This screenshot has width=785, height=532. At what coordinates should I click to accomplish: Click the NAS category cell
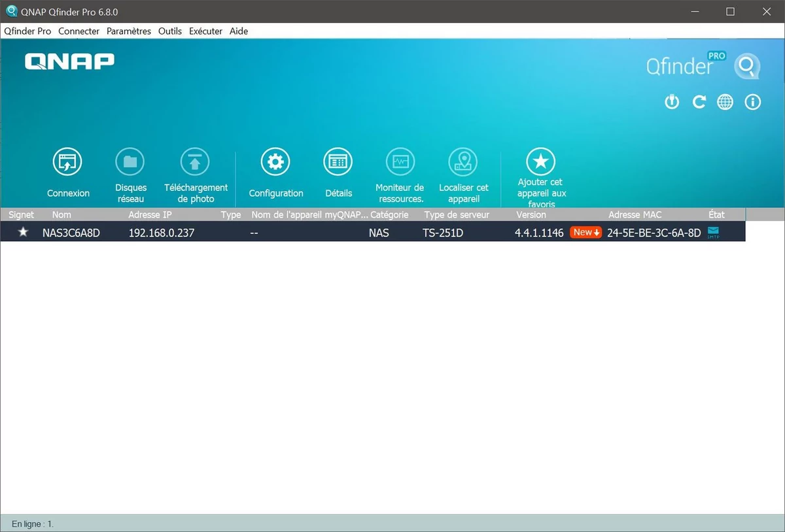click(x=379, y=232)
